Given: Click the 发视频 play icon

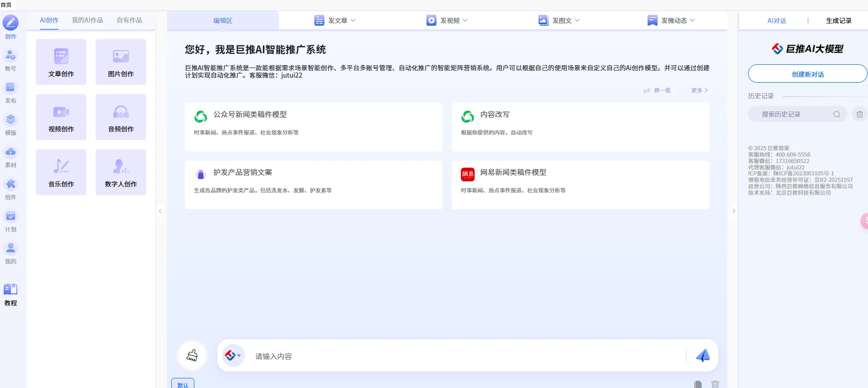Looking at the screenshot, I should click(431, 20).
